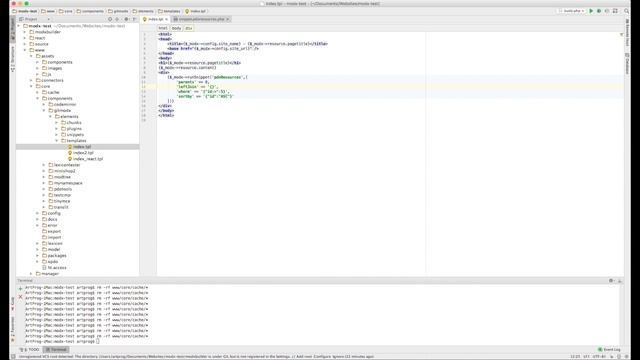Screen dimensions: 640x360
Task: Close the snippet php editor tab
Action: pyautogui.click(x=228, y=19)
